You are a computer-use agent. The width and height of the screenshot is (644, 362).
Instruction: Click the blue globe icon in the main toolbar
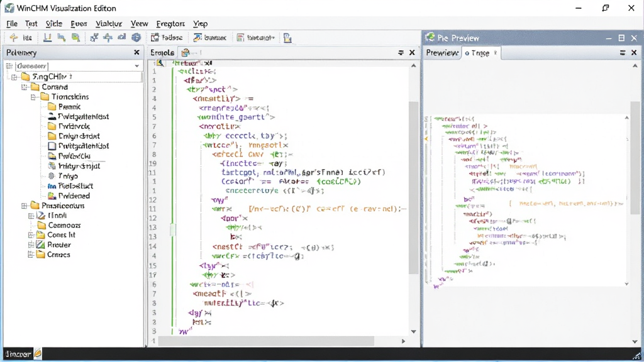tap(136, 38)
